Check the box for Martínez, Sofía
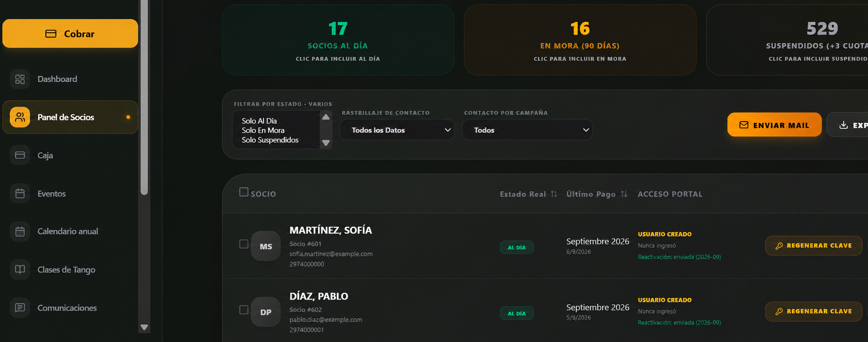 (244, 244)
